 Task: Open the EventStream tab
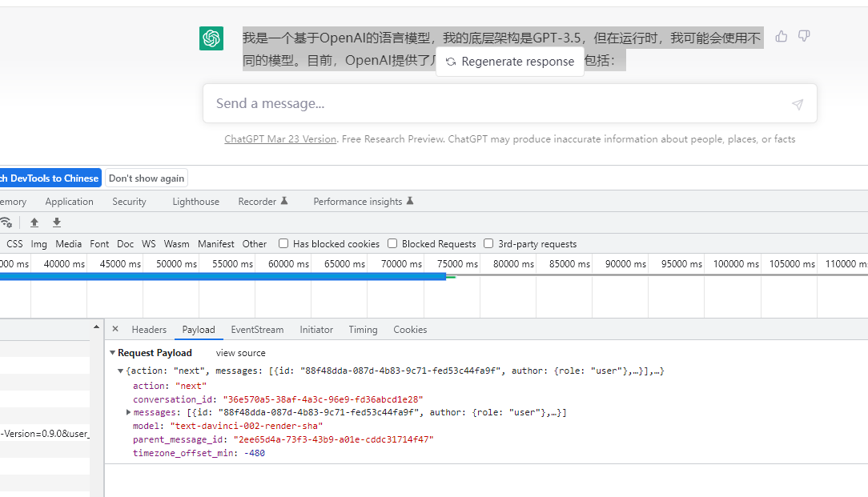pos(257,329)
